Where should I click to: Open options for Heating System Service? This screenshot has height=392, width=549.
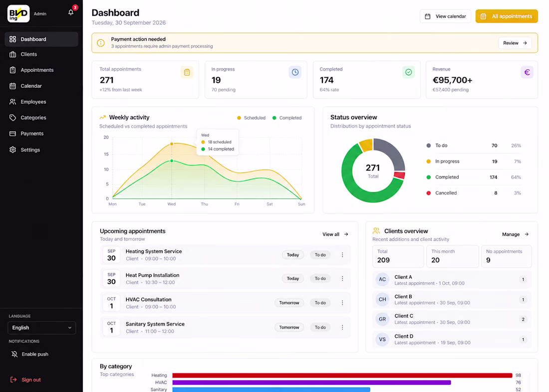click(342, 255)
